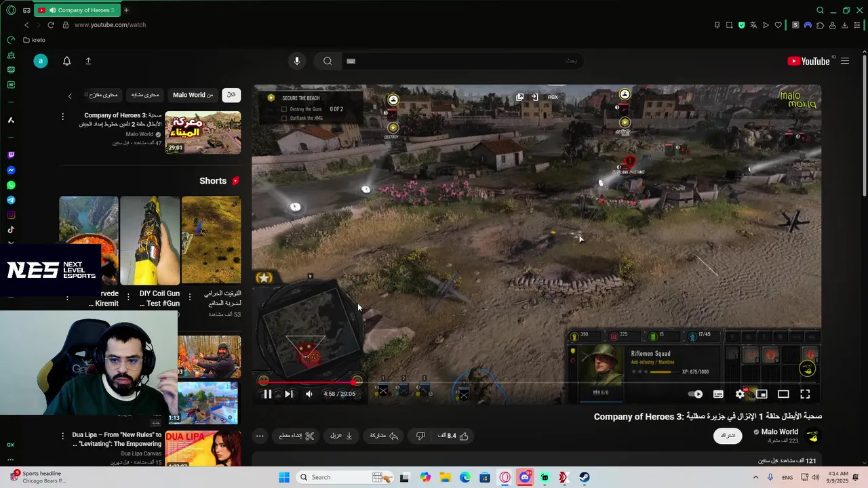Open the 29:01 Company of Heroes thumbnail

pyautogui.click(x=203, y=133)
